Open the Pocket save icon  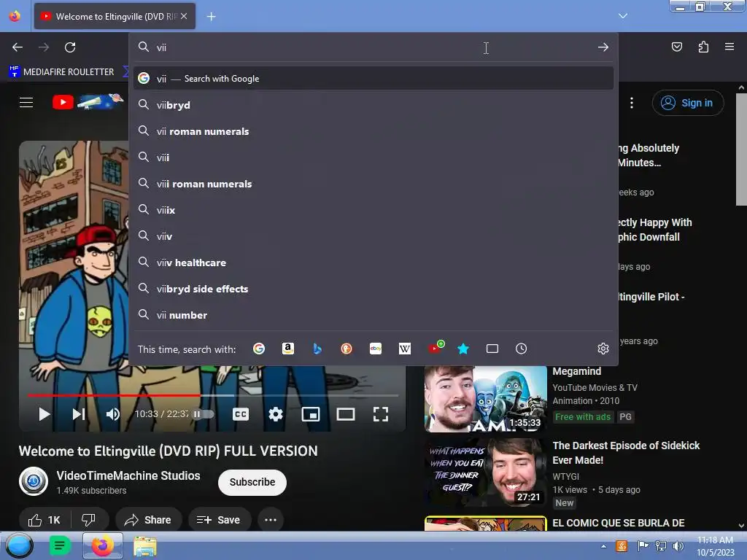[x=677, y=47]
